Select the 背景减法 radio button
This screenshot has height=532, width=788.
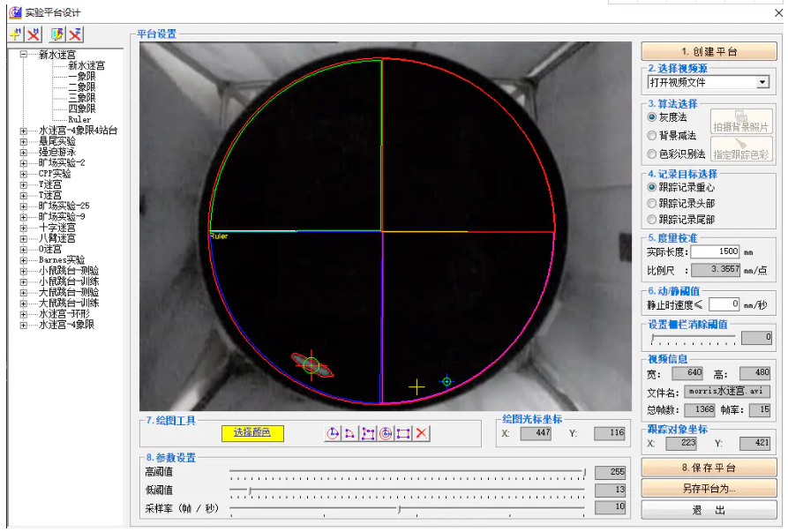(x=652, y=136)
